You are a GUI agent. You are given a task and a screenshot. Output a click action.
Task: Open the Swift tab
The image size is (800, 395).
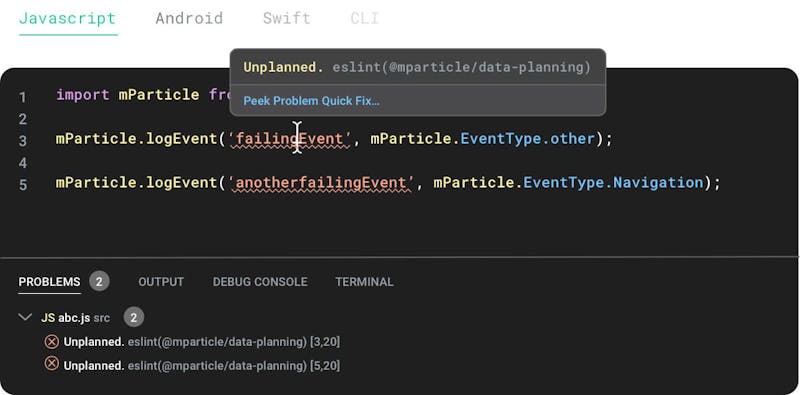pyautogui.click(x=287, y=18)
